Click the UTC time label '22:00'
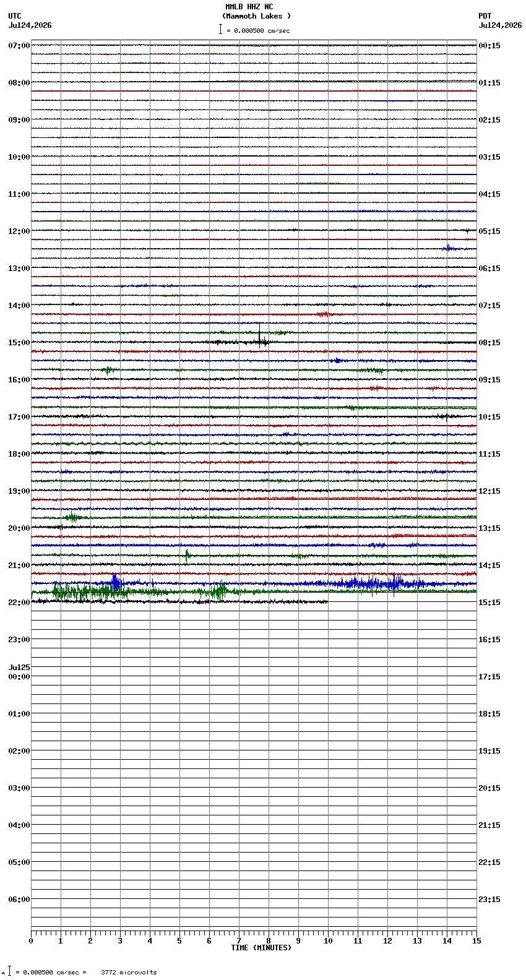 [19, 603]
